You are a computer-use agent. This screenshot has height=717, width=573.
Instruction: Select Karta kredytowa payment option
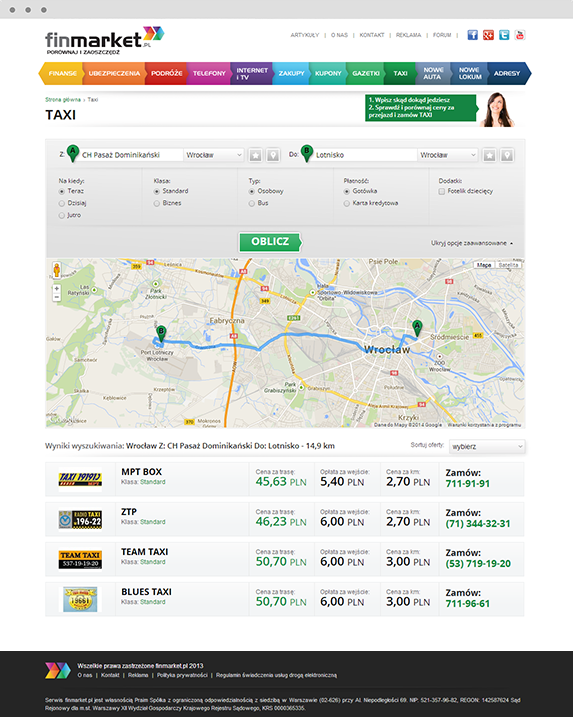[x=347, y=203]
